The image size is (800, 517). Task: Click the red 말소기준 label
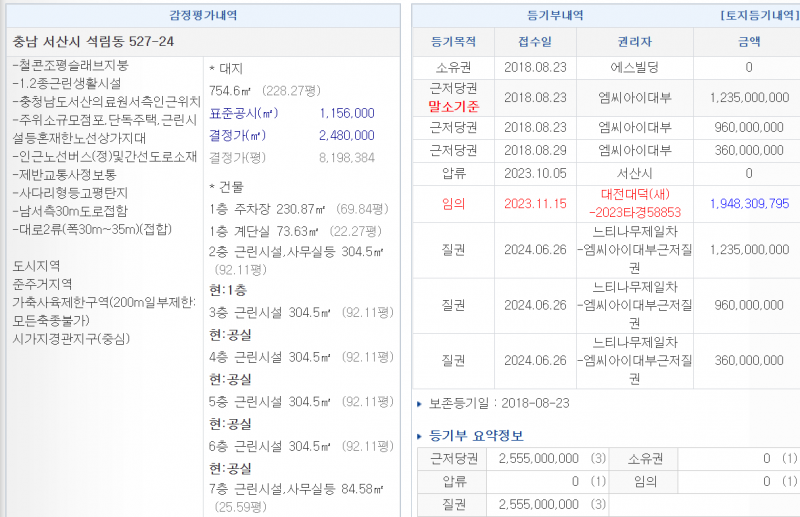(453, 105)
